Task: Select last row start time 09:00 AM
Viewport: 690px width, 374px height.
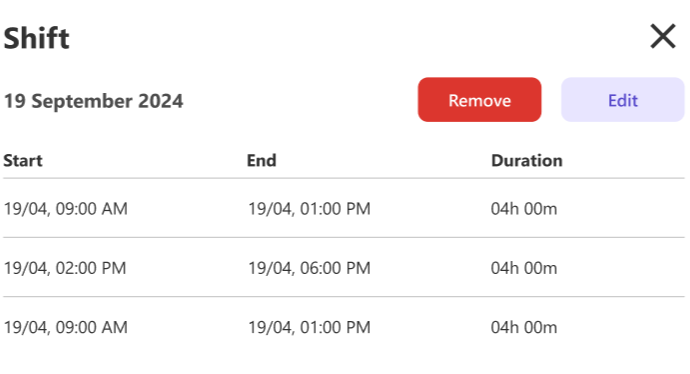Action: click(66, 327)
